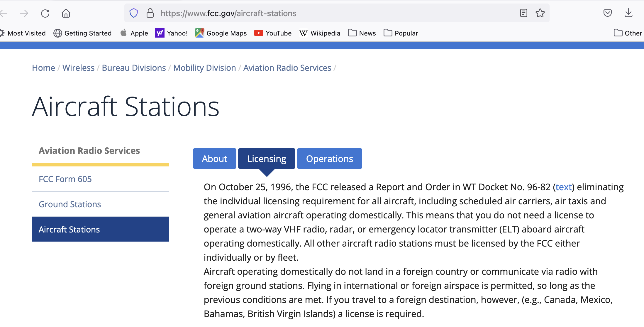This screenshot has height=327, width=644.
Task: Switch to the Operations tab
Action: coord(329,159)
